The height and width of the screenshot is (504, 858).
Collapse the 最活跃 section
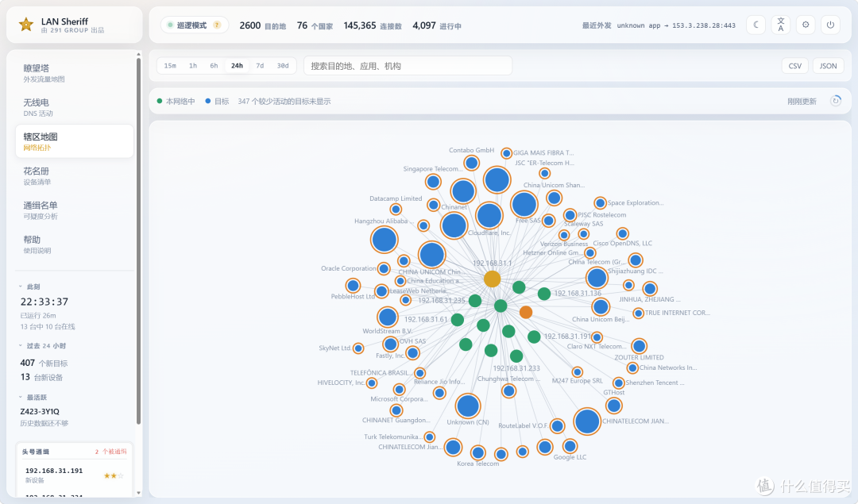[x=33, y=397]
